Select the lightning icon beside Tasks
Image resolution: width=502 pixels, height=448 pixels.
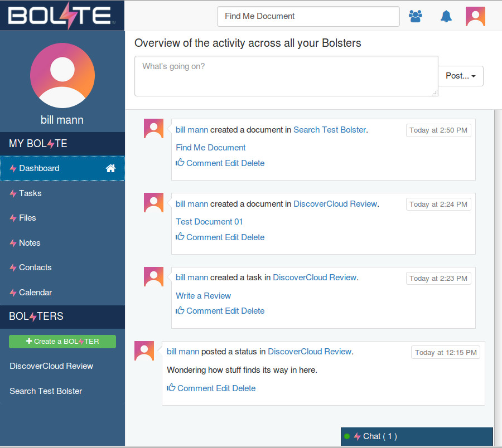coord(13,193)
